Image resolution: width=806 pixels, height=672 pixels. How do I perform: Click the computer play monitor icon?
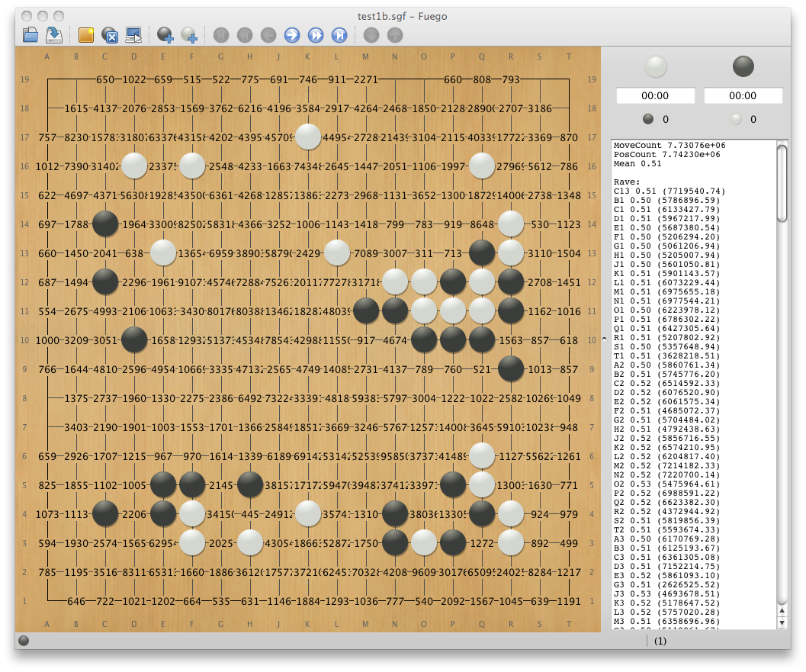tap(133, 34)
